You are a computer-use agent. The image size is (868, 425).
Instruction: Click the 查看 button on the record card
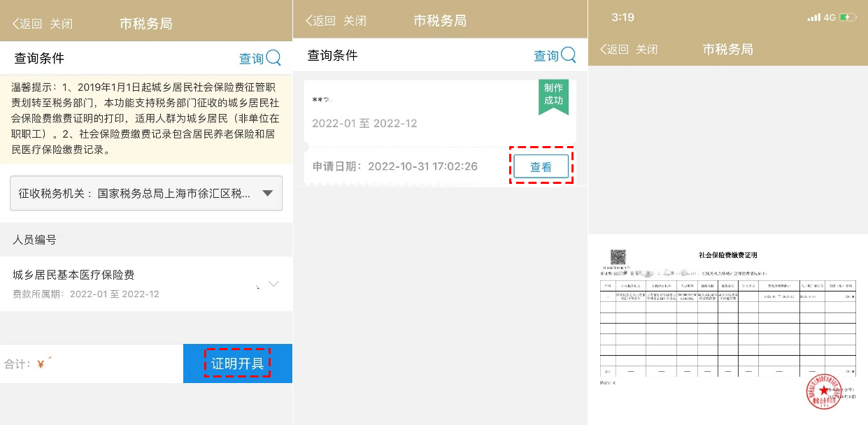541,167
